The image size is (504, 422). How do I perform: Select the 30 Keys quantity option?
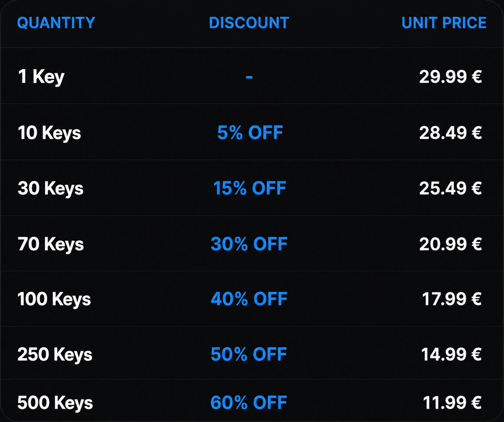pyautogui.click(x=51, y=188)
